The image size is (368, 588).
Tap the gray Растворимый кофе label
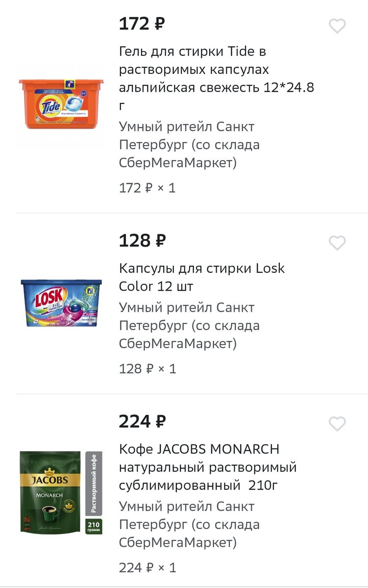pyautogui.click(x=94, y=483)
